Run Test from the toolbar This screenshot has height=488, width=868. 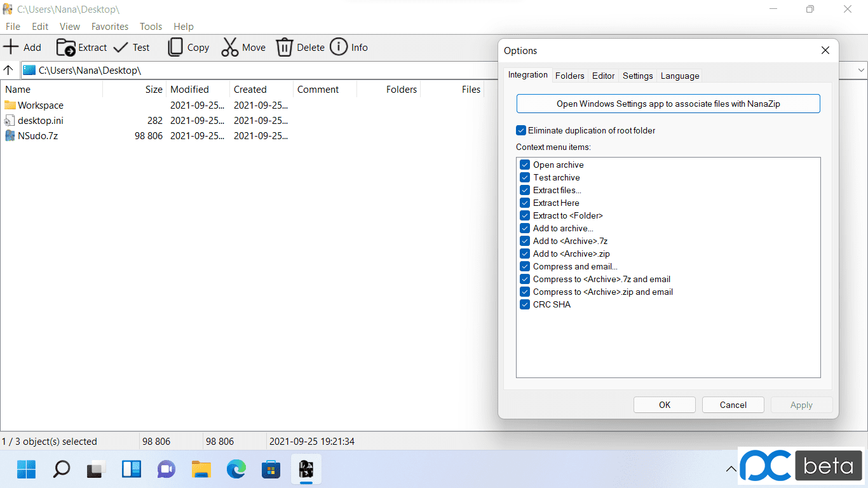click(132, 47)
